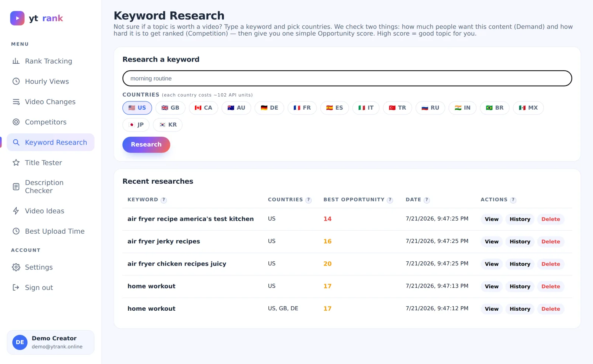Click the Video Ideas lightning icon
The image size is (593, 364).
tap(16, 211)
